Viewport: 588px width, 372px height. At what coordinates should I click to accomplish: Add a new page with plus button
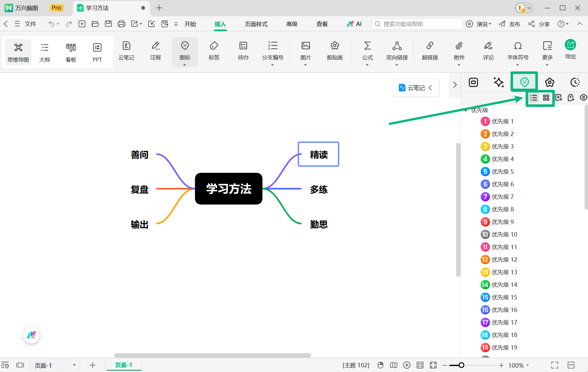click(x=92, y=365)
